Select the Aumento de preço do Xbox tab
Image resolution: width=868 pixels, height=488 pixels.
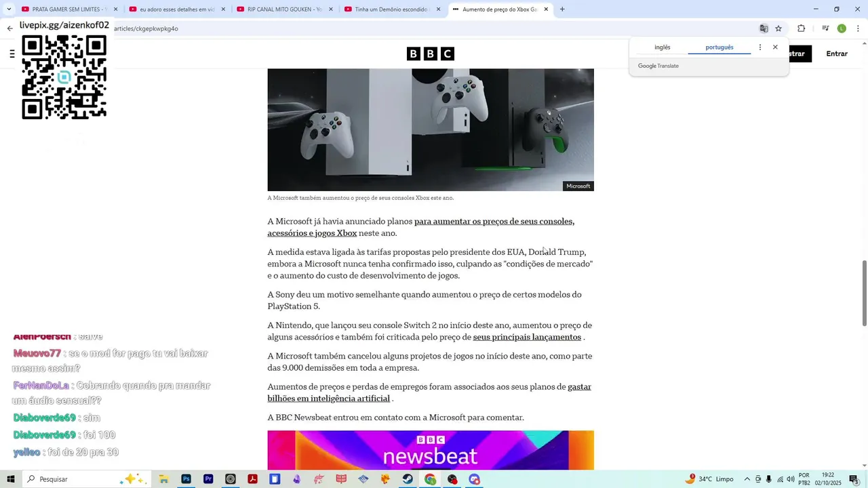tap(499, 9)
